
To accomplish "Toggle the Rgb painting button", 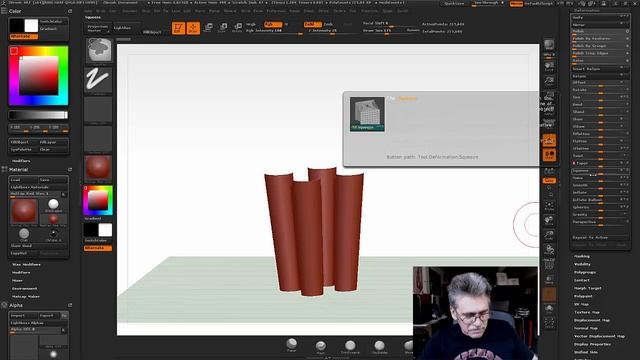I will point(273,24).
